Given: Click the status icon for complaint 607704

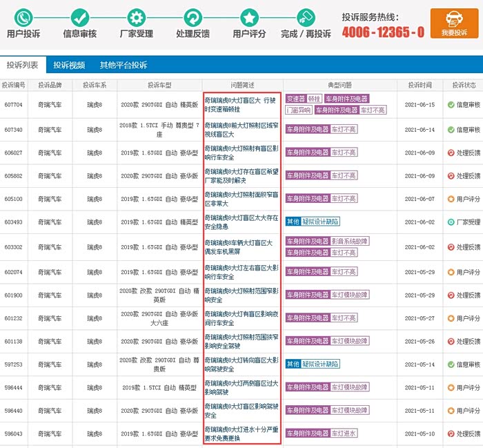Looking at the screenshot, I should (451, 105).
